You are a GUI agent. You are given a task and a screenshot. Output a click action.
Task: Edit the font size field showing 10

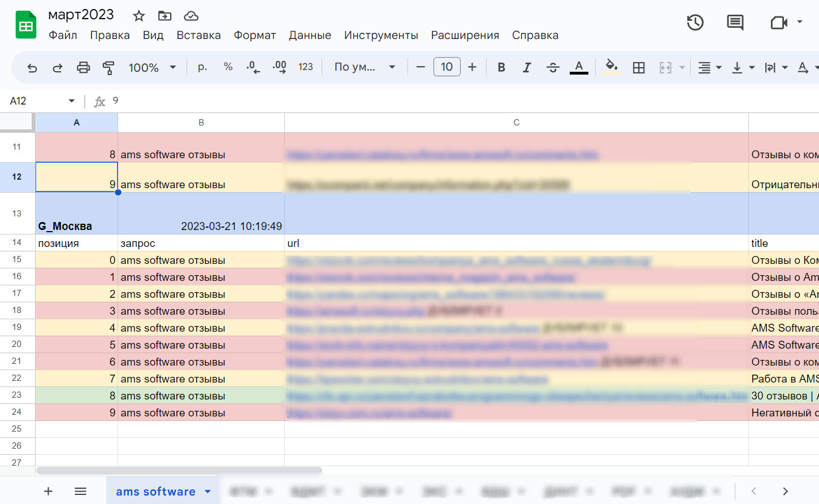click(x=447, y=67)
